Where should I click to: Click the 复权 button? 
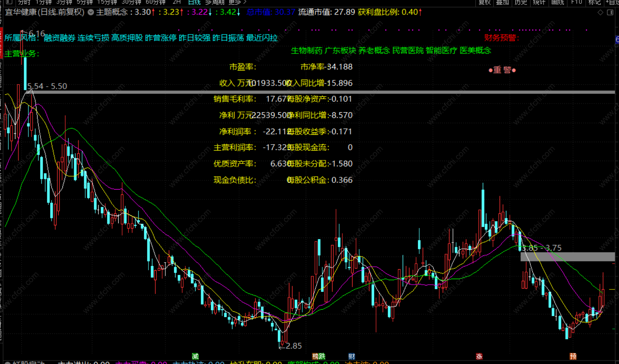485,2
